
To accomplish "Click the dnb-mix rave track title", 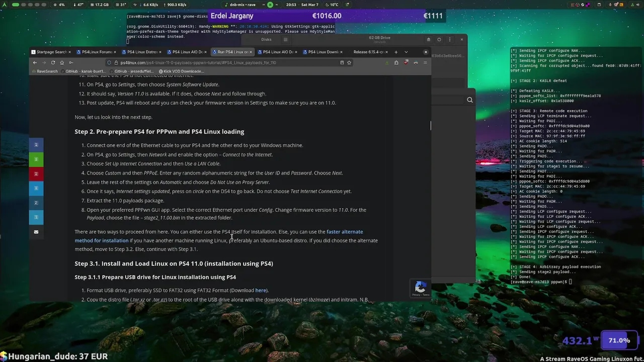I will pyautogui.click(x=243, y=5).
